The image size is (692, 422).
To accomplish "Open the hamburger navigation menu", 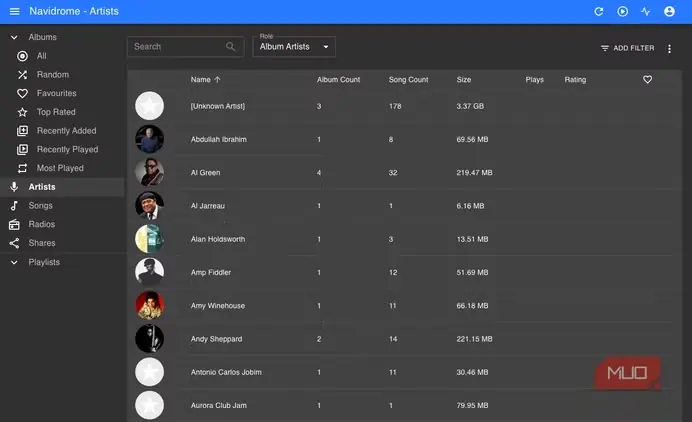I will click(x=15, y=11).
